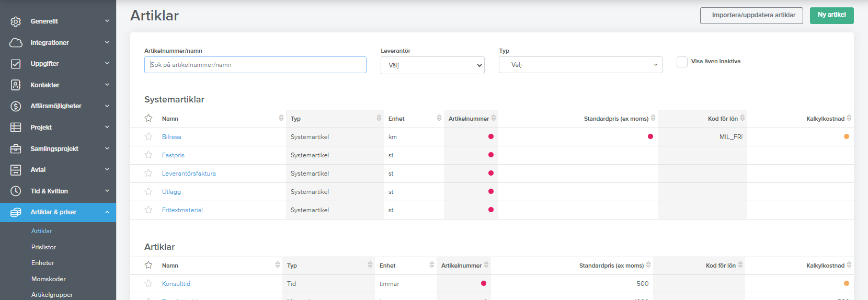Sort Systemartiklar by Artikelnummer using sort arrows
The height and width of the screenshot is (300, 868).
pos(494,118)
